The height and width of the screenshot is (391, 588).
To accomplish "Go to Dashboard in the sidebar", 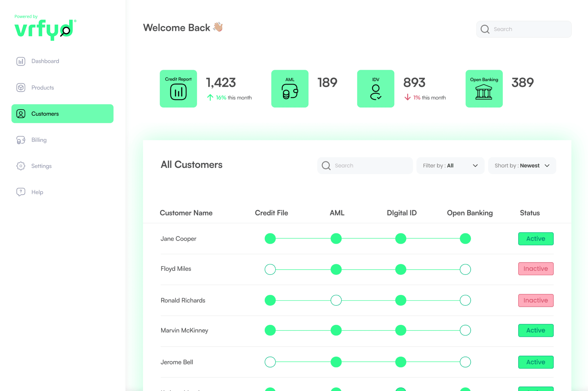I will (45, 61).
